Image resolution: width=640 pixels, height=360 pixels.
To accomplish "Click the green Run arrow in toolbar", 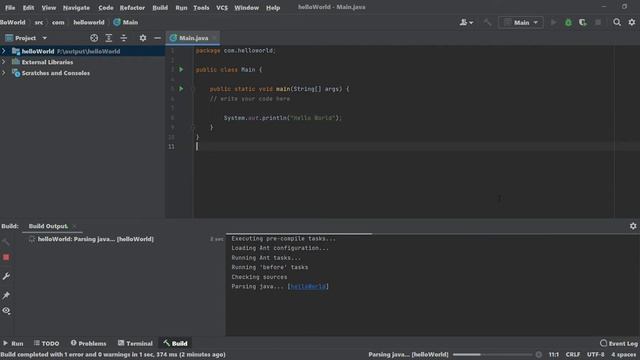I will pyautogui.click(x=553, y=22).
